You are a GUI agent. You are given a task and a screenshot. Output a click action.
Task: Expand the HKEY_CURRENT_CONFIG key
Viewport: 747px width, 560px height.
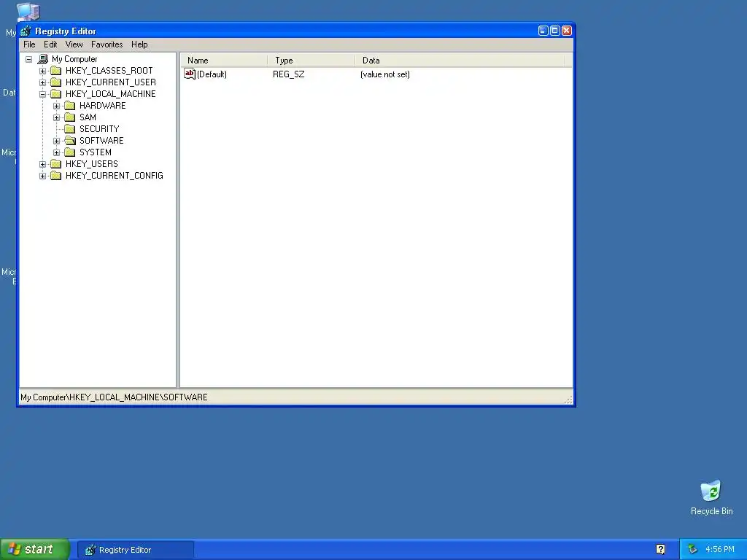pos(43,176)
